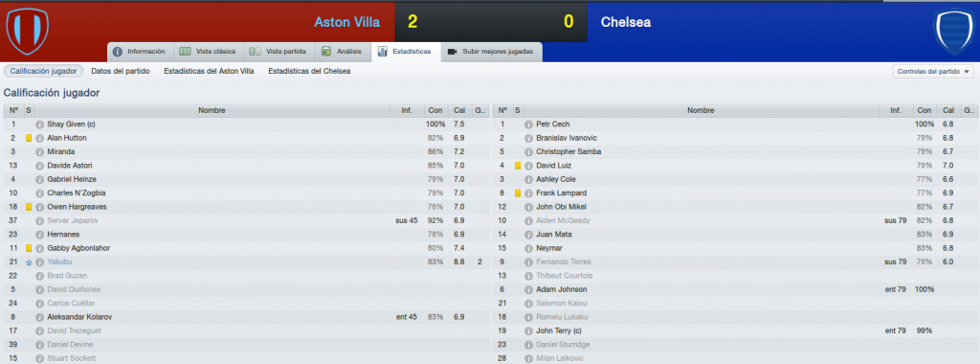Click the Chelsea club badge
The image size is (980, 364).
click(953, 32)
